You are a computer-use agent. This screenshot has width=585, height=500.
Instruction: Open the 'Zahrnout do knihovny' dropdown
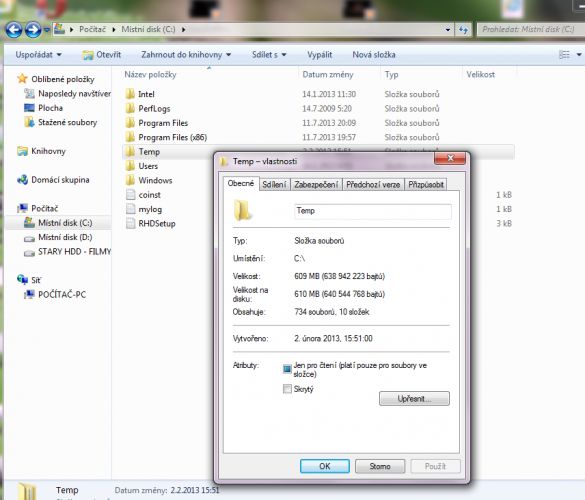coord(186,55)
